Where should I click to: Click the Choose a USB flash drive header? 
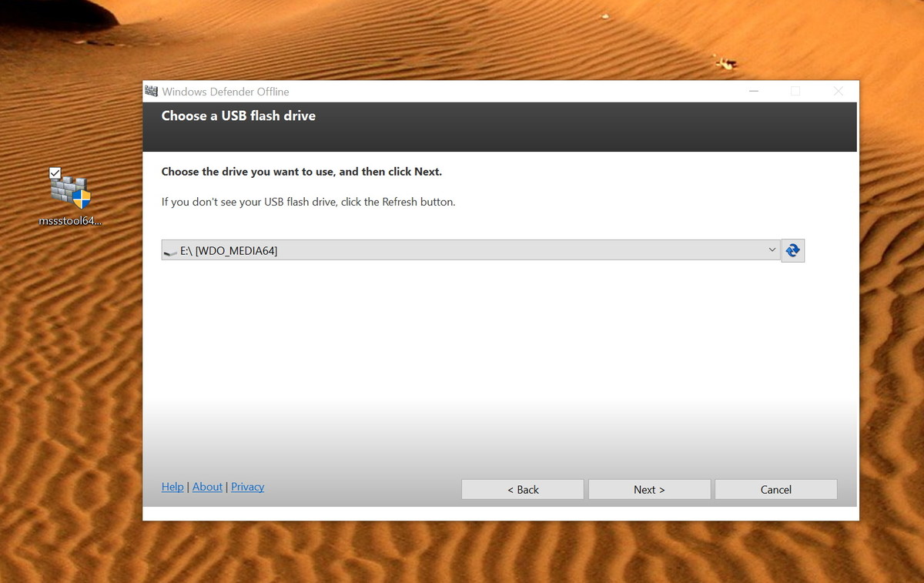(x=238, y=116)
